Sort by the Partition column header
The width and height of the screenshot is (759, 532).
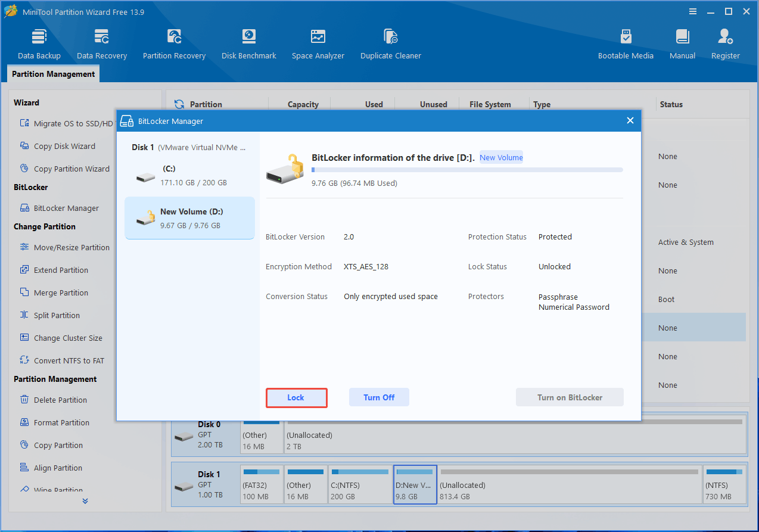coord(206,104)
